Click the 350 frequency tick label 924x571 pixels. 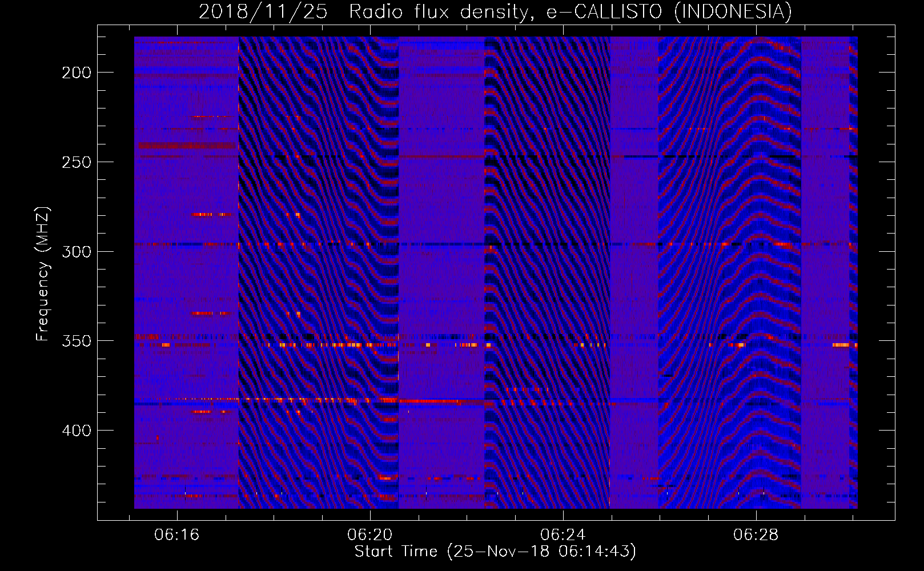tap(77, 341)
